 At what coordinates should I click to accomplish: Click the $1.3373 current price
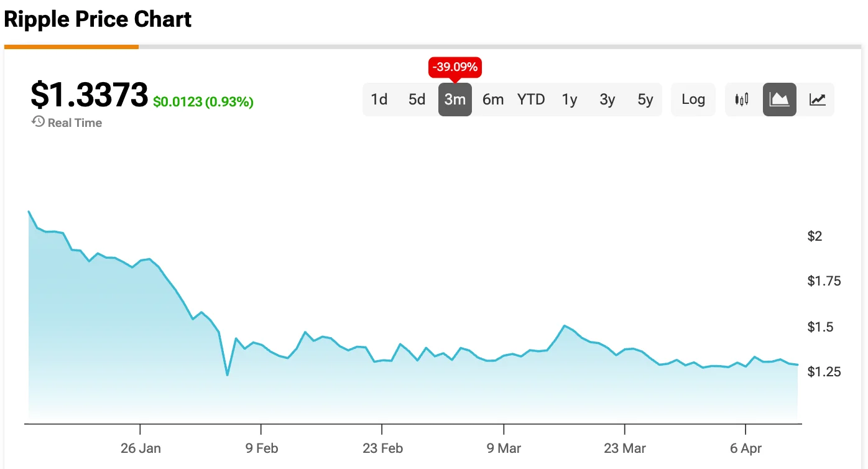89,96
